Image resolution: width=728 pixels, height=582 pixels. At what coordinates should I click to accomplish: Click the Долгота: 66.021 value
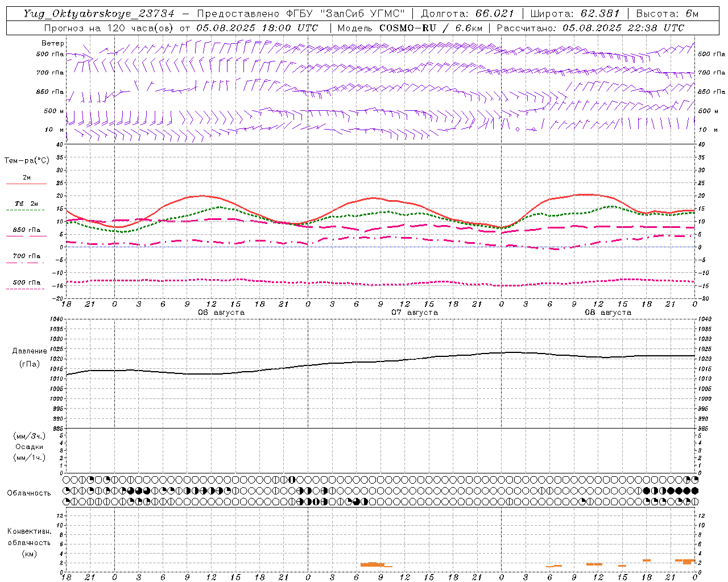468,14
